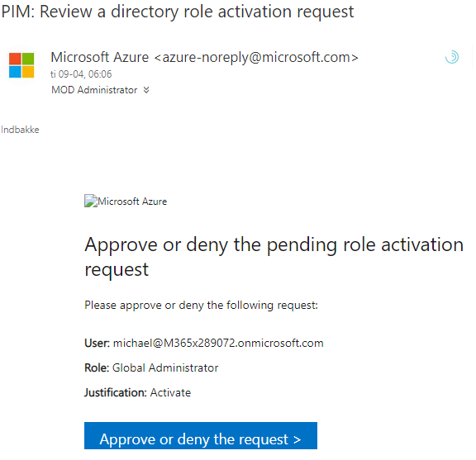Viewport: 476px width, 460px height.
Task: Click the circular loading spinner icon
Action: [x=452, y=57]
